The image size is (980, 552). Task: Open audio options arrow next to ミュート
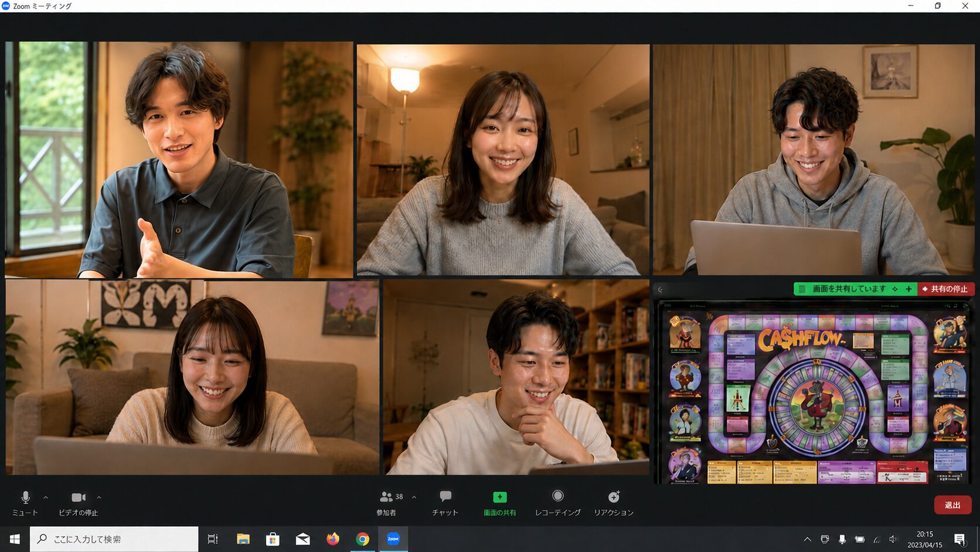point(46,497)
